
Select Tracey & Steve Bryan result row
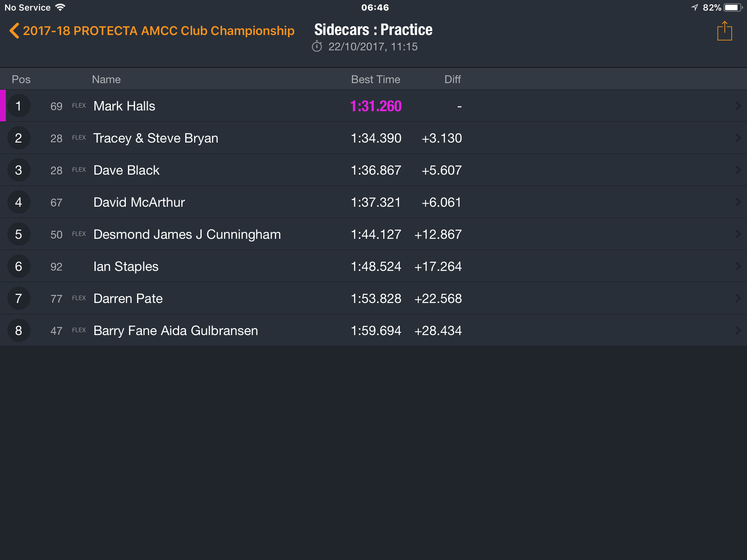373,138
